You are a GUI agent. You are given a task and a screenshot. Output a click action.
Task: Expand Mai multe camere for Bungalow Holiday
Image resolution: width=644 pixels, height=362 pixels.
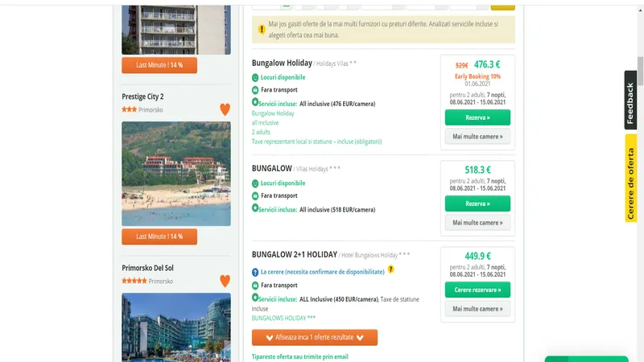tap(477, 137)
